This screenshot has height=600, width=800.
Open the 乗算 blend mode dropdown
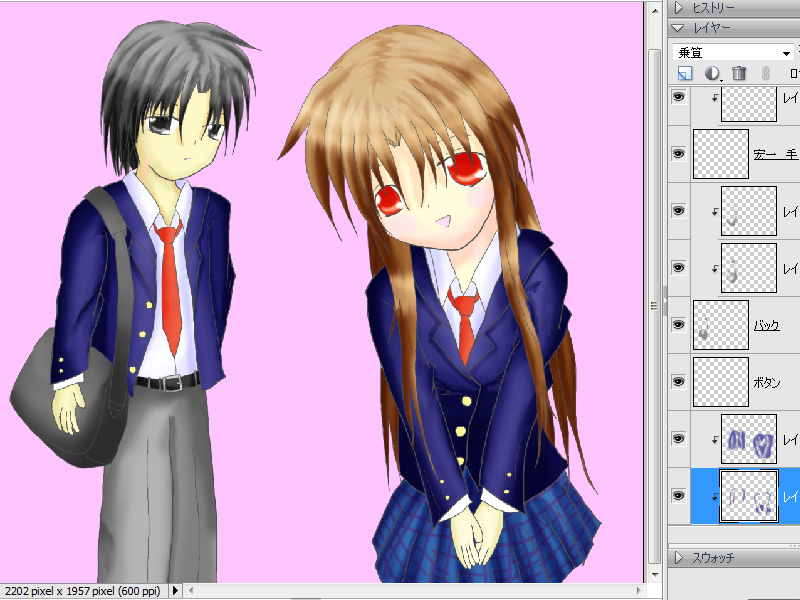733,52
